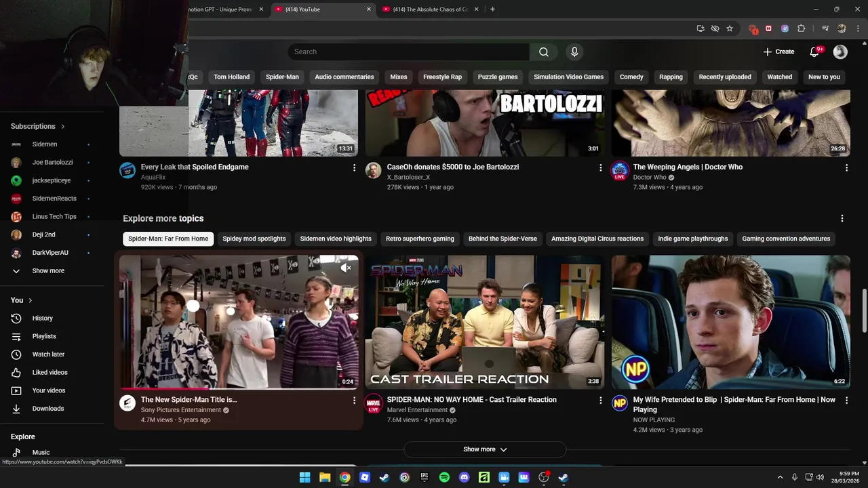Image resolution: width=868 pixels, height=488 pixels.
Task: Show more topic videos
Action: (485, 449)
